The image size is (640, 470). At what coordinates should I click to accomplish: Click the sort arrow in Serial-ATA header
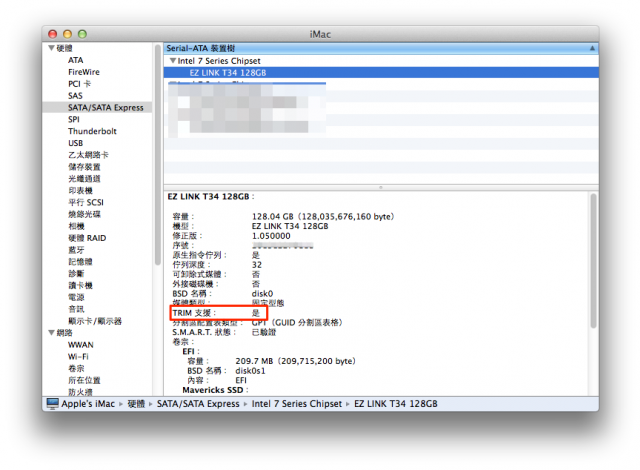(x=592, y=48)
